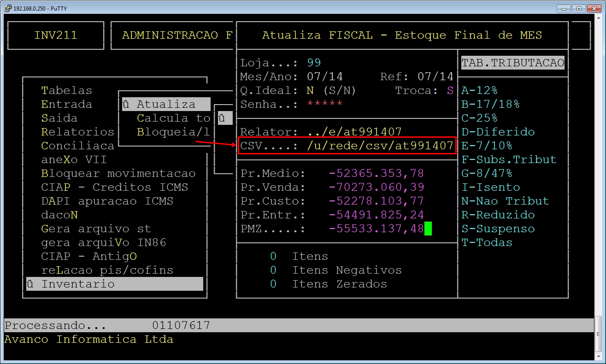Click PMZ value -55533.137,48
606x364 pixels.
pos(377,229)
